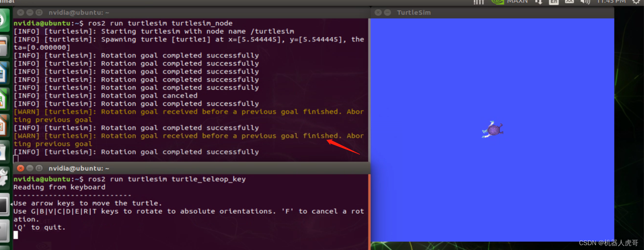This screenshot has height=250, width=644.
Task: Open the mail messaging indicator
Action: click(569, 2)
